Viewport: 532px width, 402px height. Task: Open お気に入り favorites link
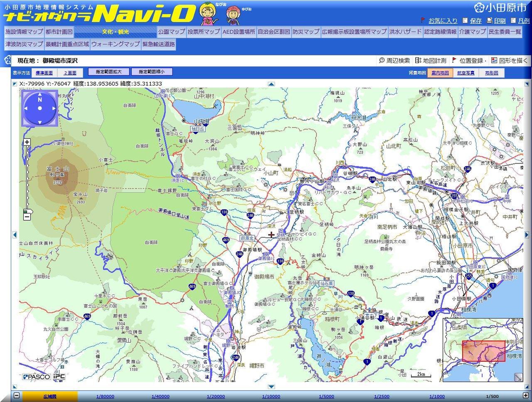[x=443, y=20]
